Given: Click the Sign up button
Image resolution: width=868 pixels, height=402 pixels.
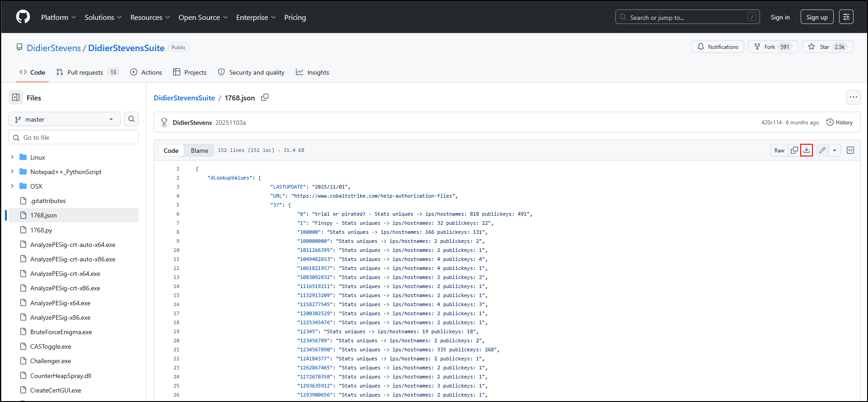Looking at the screenshot, I should [817, 17].
